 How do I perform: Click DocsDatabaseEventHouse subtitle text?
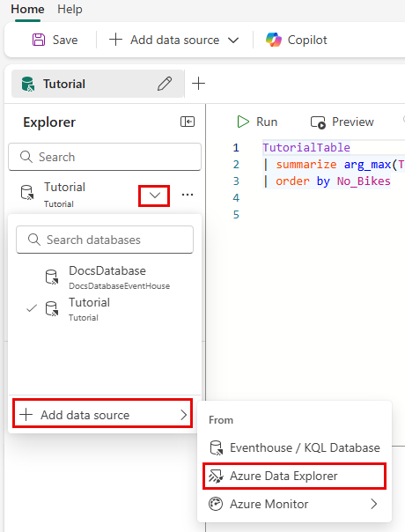tap(119, 286)
